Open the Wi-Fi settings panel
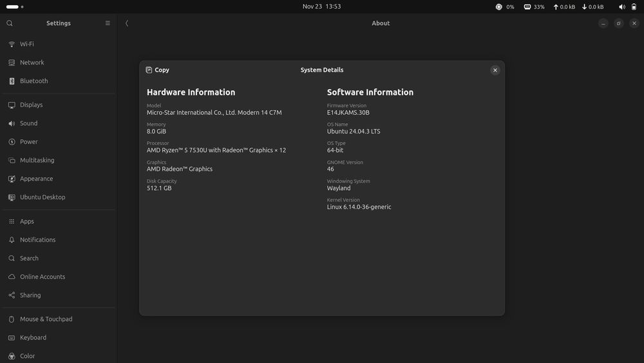The image size is (644, 363). pyautogui.click(x=59, y=44)
